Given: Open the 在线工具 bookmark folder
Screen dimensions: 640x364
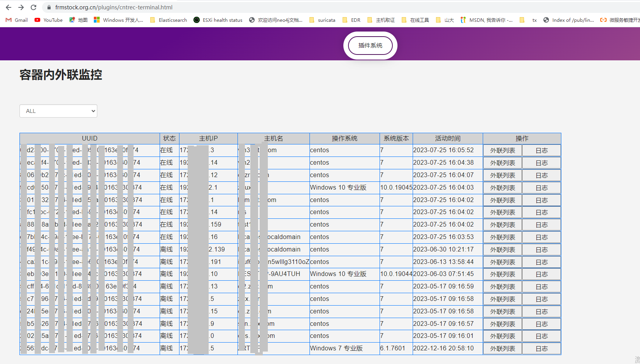Looking at the screenshot, I should (x=415, y=20).
